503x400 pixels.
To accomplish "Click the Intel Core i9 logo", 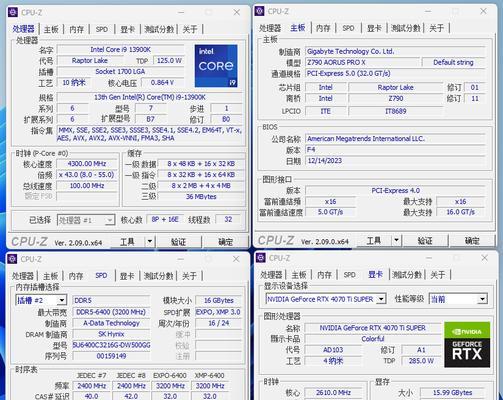I will click(x=216, y=66).
